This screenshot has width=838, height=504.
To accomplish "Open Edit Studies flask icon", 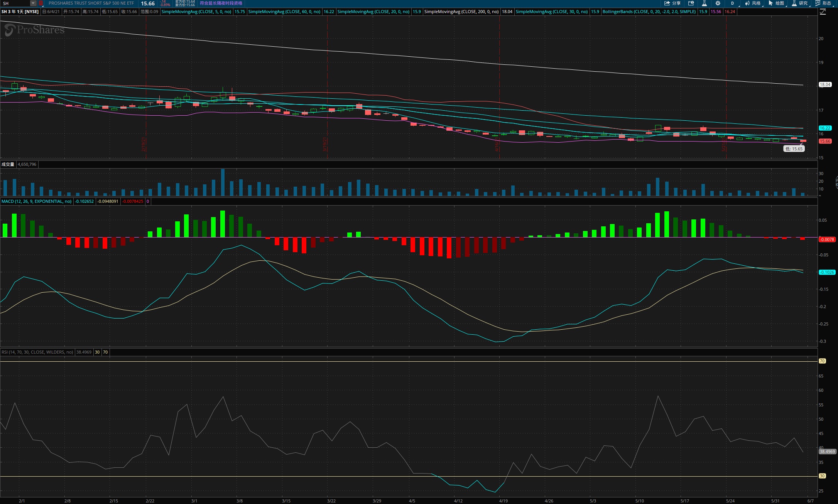I will tap(704, 3).
